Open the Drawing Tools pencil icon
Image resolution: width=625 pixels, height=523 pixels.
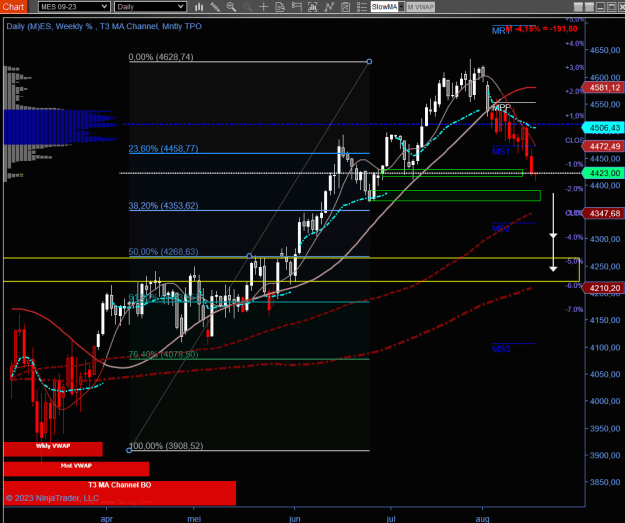215,7
